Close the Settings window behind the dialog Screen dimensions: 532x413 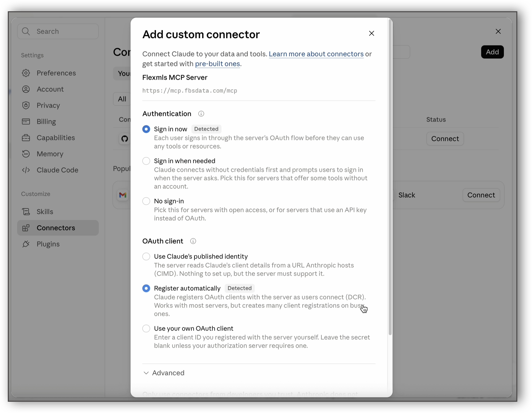click(498, 31)
